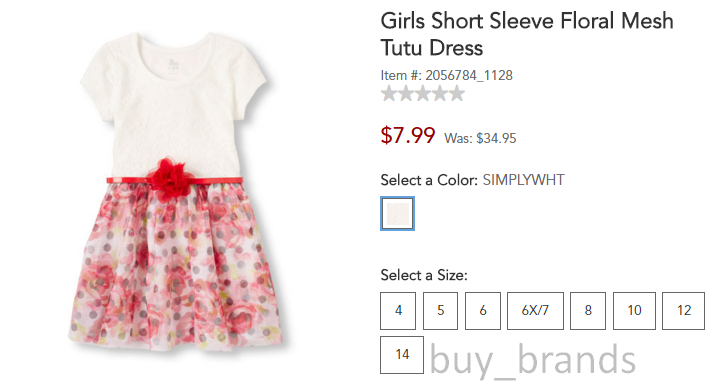Open the tutu dress product image
The height and width of the screenshot is (382, 706).
pos(176,191)
